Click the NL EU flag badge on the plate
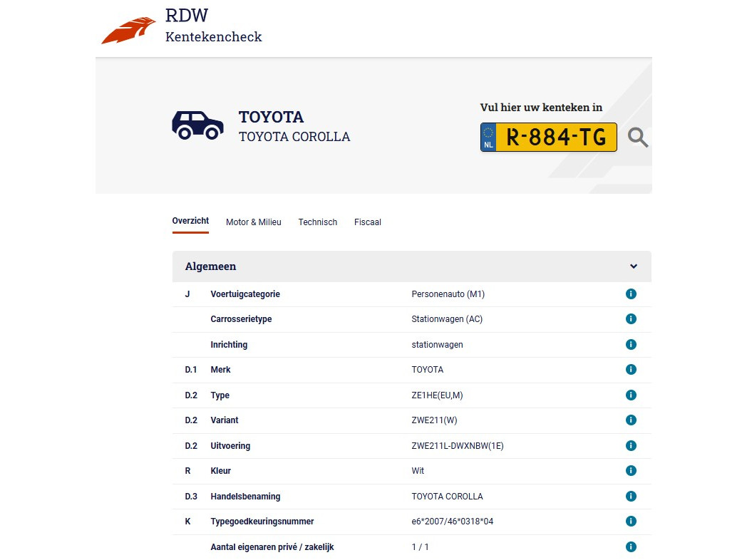747x560 pixels. (488, 137)
